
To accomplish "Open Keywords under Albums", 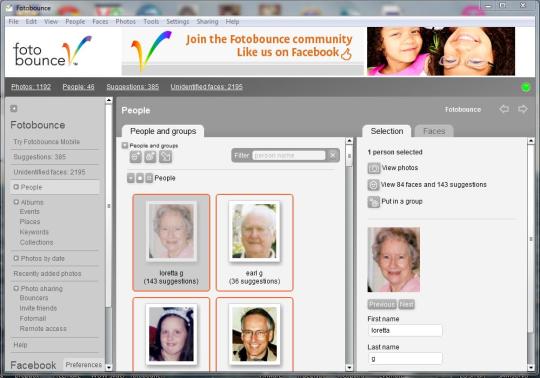I will (x=34, y=232).
